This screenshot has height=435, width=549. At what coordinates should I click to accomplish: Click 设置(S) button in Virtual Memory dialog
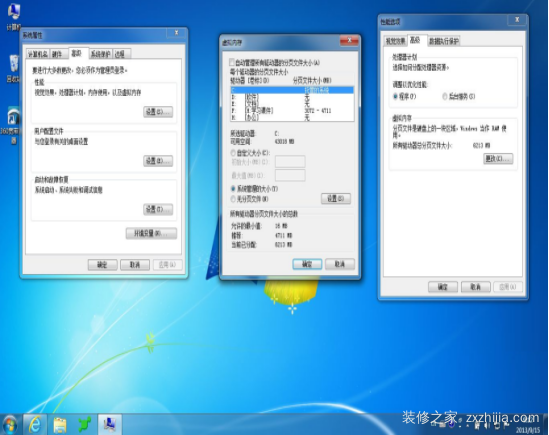coord(336,199)
